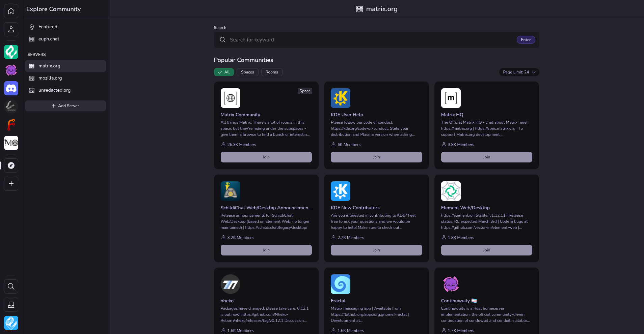This screenshot has width=644, height=334.
Task: Click the Search for keyword field
Action: tap(371, 40)
